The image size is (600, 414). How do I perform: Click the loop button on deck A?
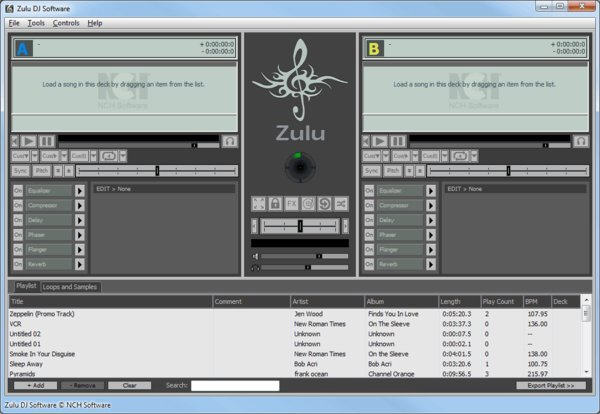(x=109, y=156)
